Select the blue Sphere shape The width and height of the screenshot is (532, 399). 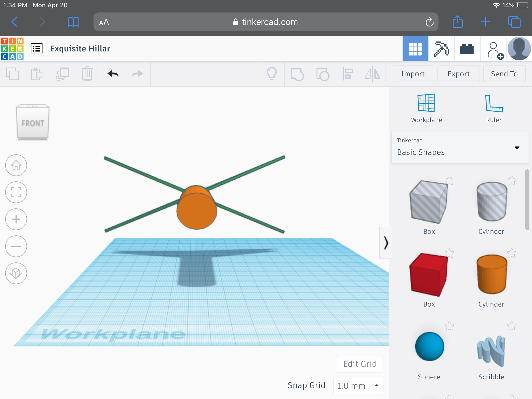(429, 347)
